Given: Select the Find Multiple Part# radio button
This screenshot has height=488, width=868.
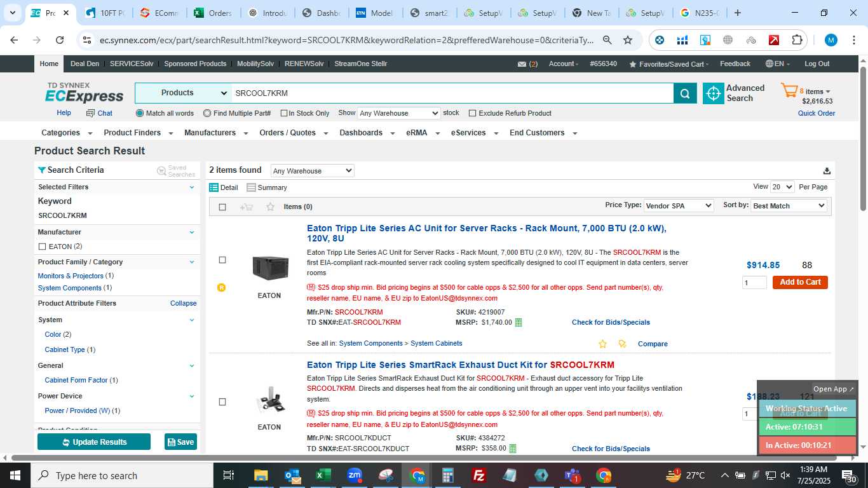Looking at the screenshot, I should pos(207,113).
